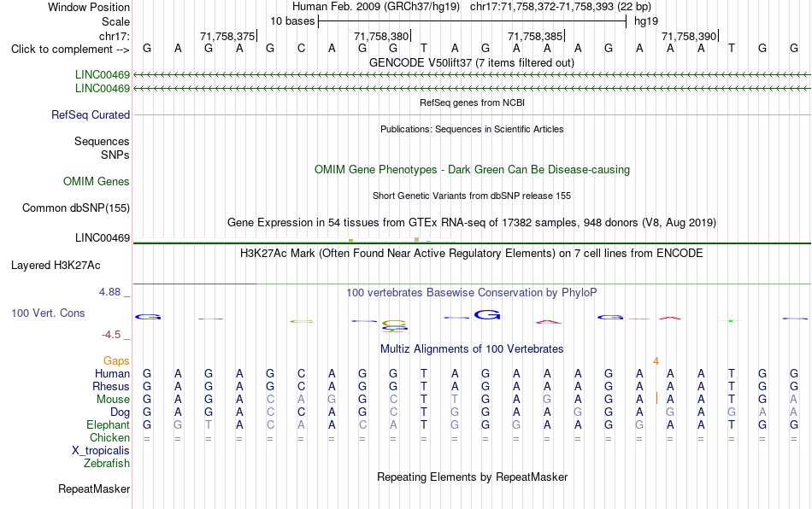Click the 71,758,385 ruler coordinate
Viewport: 812px width, 509px height.
click(x=535, y=36)
